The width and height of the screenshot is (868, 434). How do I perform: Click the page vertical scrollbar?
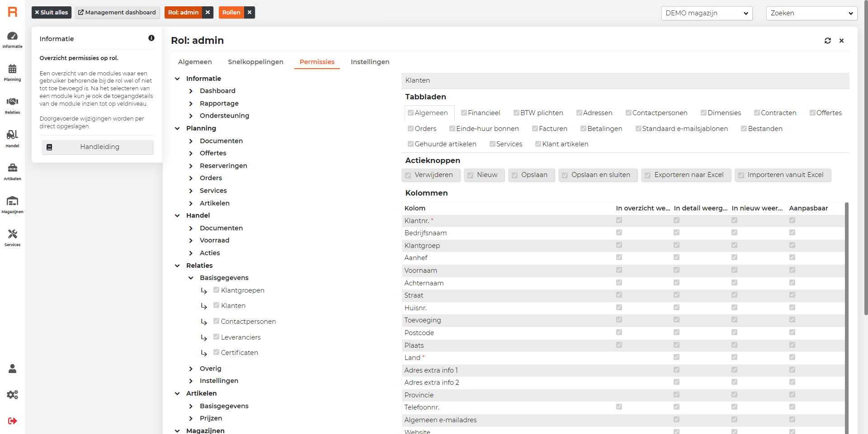pos(865,158)
